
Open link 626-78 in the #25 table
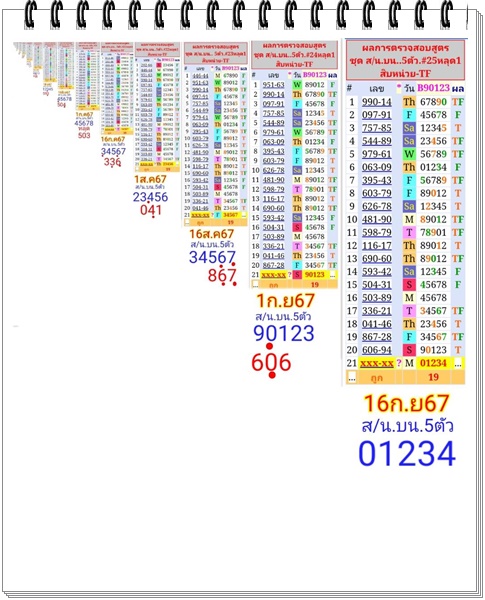tap(377, 206)
